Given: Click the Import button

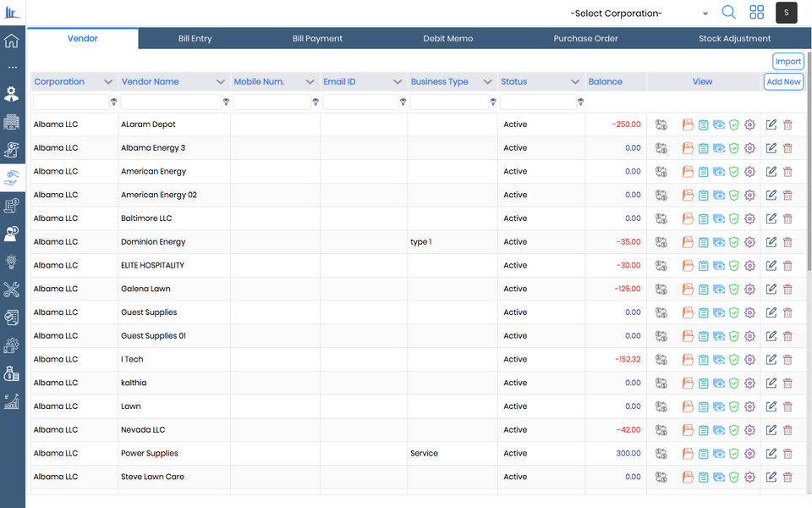Looking at the screenshot, I should [x=788, y=61].
